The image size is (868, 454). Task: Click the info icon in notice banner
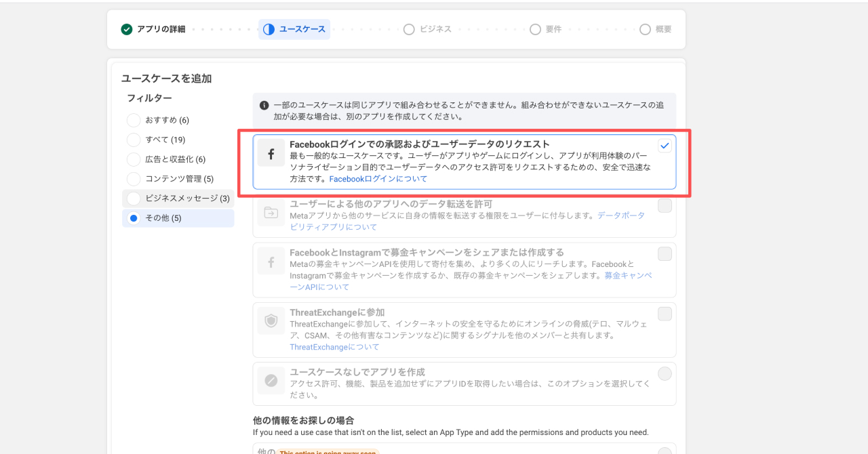tap(264, 106)
